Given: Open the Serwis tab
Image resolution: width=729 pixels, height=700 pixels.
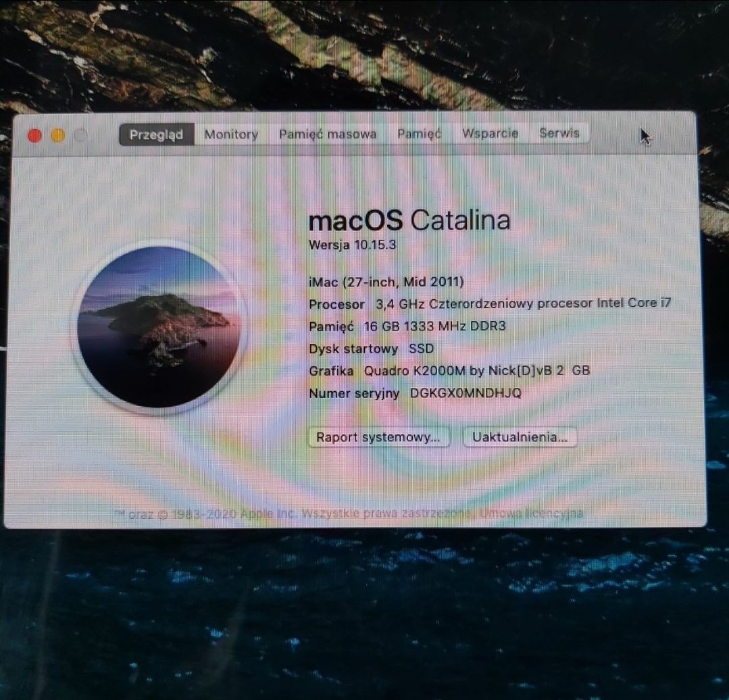Looking at the screenshot, I should 559,133.
